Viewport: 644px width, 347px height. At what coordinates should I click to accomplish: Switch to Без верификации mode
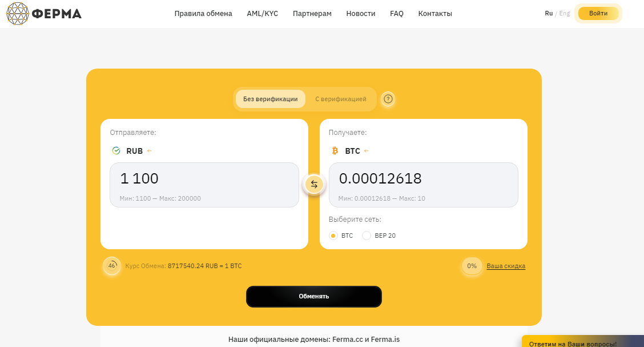coord(270,99)
